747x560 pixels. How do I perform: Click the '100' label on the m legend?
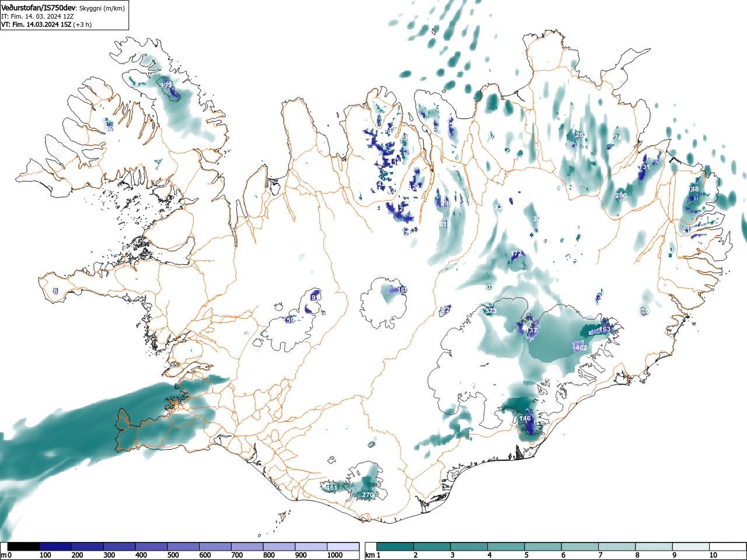coord(46,555)
